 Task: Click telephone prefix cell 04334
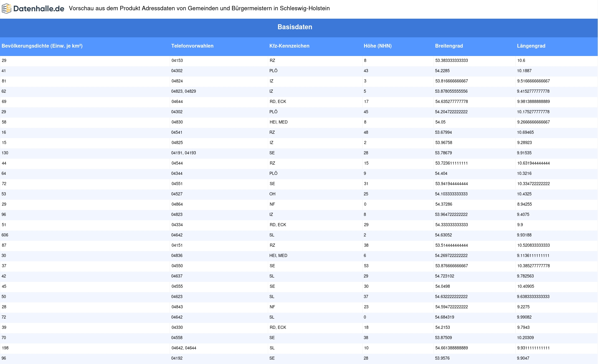click(x=177, y=225)
